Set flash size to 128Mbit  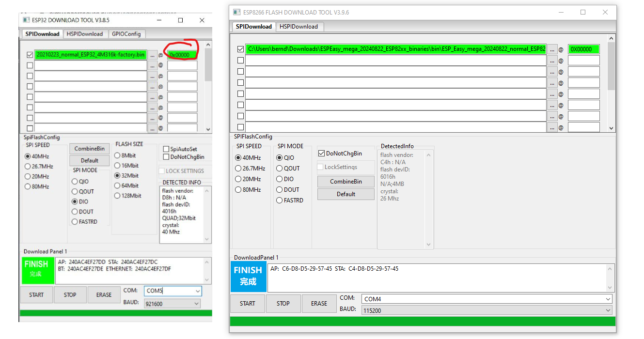click(117, 196)
